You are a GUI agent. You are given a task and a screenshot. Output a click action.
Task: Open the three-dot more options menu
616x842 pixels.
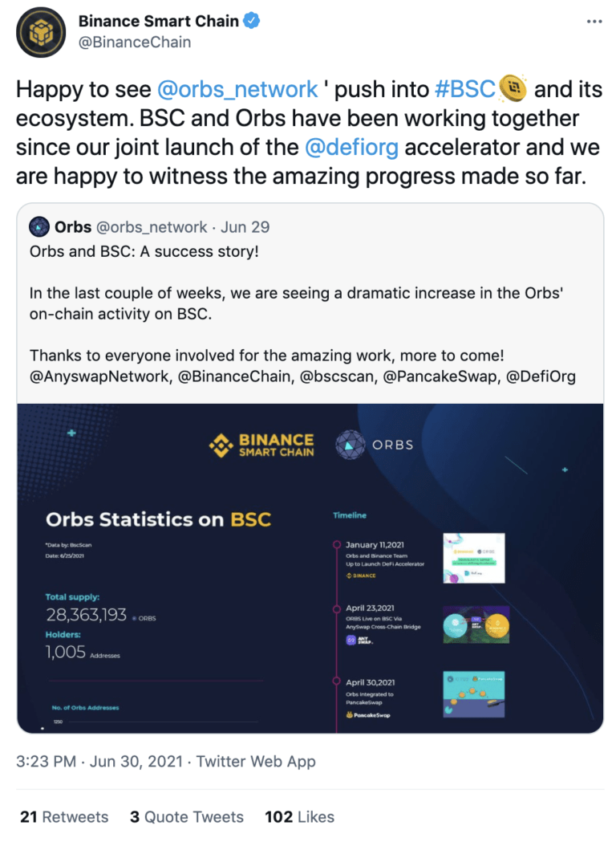[x=594, y=22]
